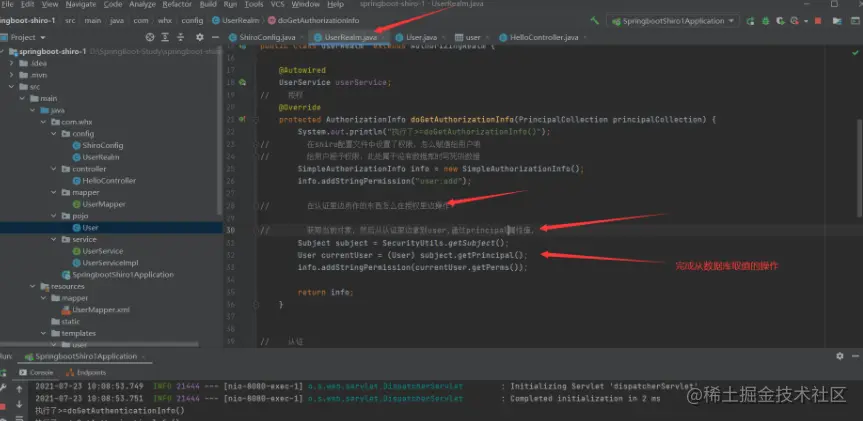Toggle the fold marker at the line 28 comment
863x421 pixels.
tap(256, 206)
